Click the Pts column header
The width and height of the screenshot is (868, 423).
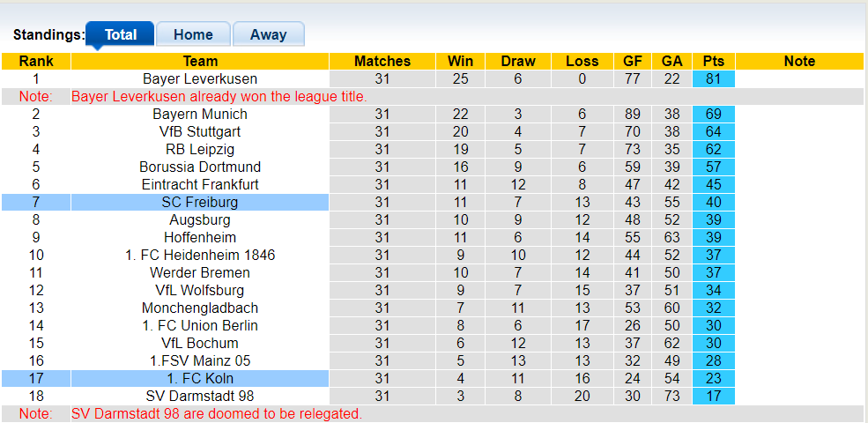[714, 61]
